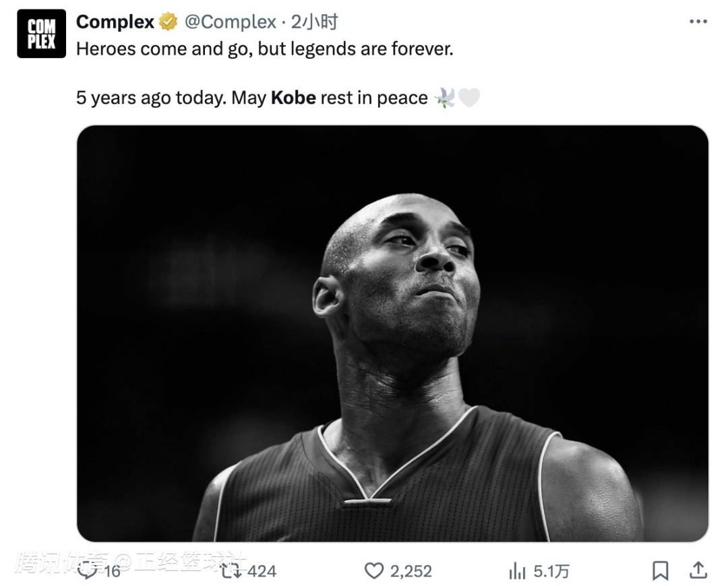The image size is (728, 586).
Task: Click the 16 replies count
Action: tap(112, 571)
